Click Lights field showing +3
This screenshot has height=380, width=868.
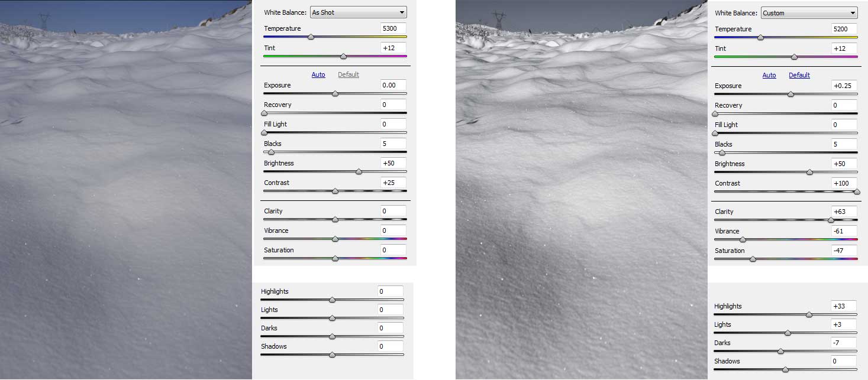point(844,324)
